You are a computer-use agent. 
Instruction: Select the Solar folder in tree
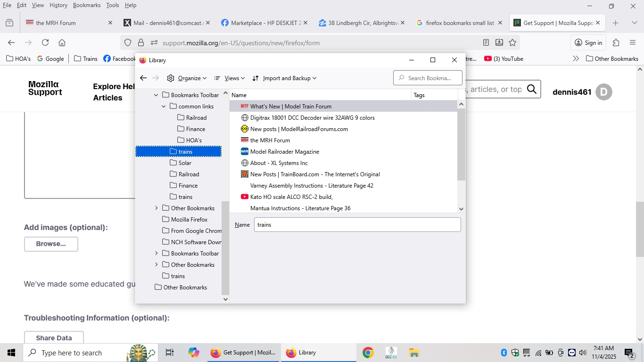185,163
